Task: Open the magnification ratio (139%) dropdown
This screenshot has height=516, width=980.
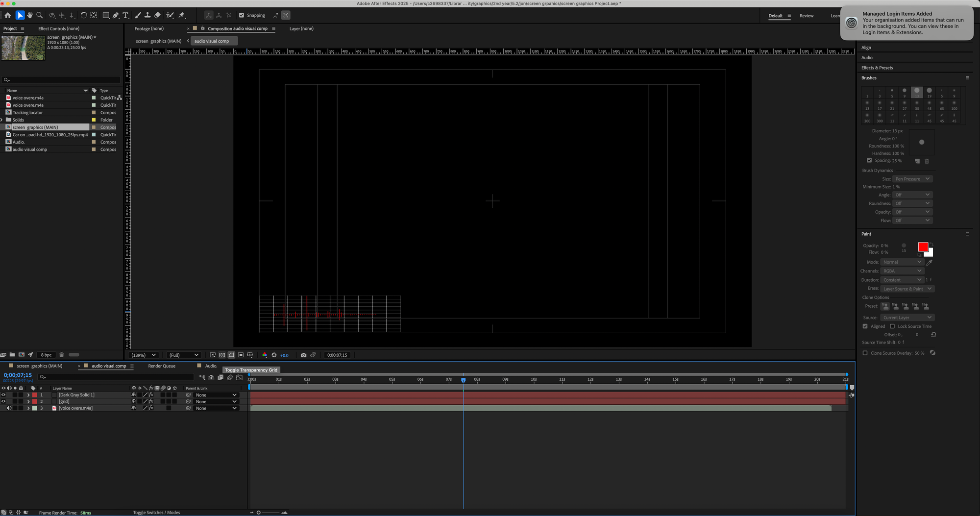Action: coord(144,355)
